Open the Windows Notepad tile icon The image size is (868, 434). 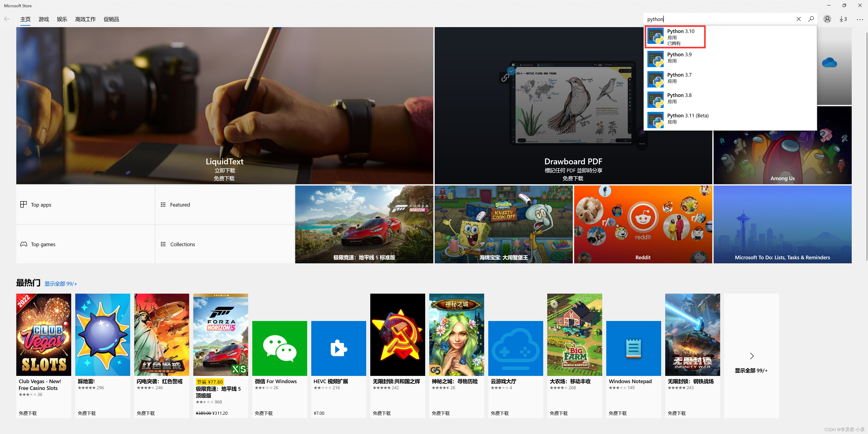633,348
